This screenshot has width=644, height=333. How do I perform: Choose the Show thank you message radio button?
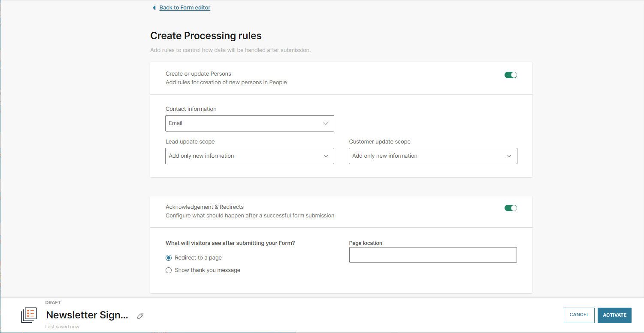169,270
